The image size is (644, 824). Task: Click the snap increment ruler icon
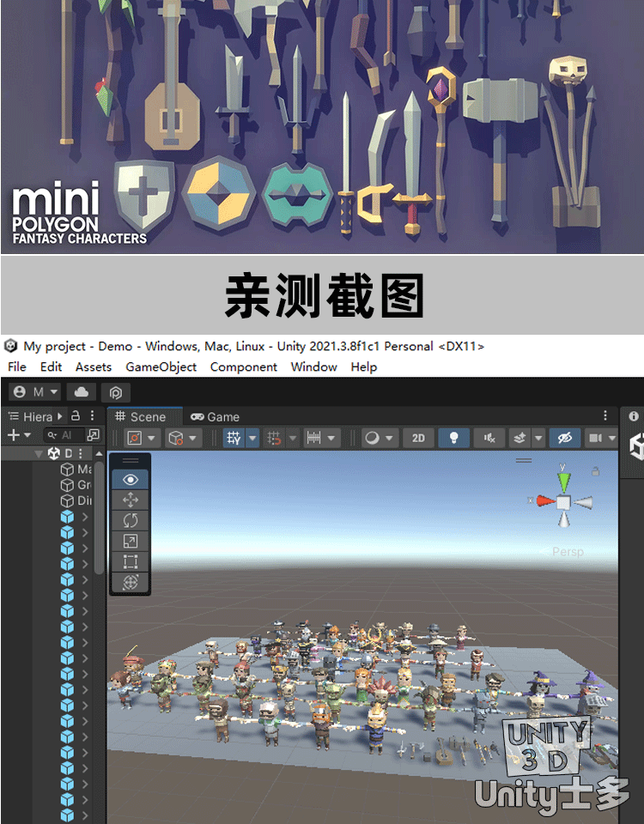tap(314, 438)
